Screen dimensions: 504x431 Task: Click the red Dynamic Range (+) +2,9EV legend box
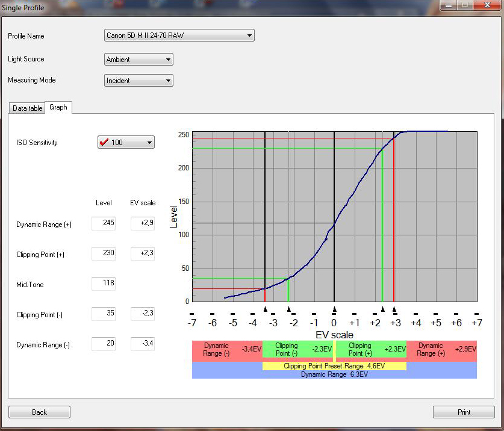tap(441, 352)
